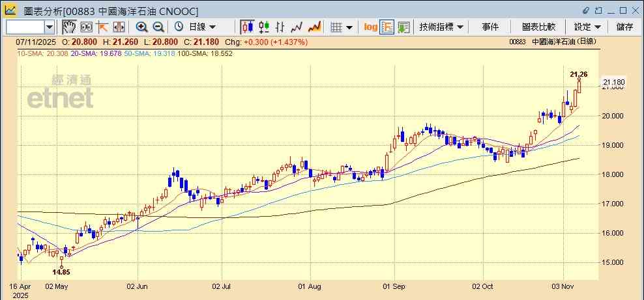
Task: Switch to the area chart type
Action: (x=314, y=27)
